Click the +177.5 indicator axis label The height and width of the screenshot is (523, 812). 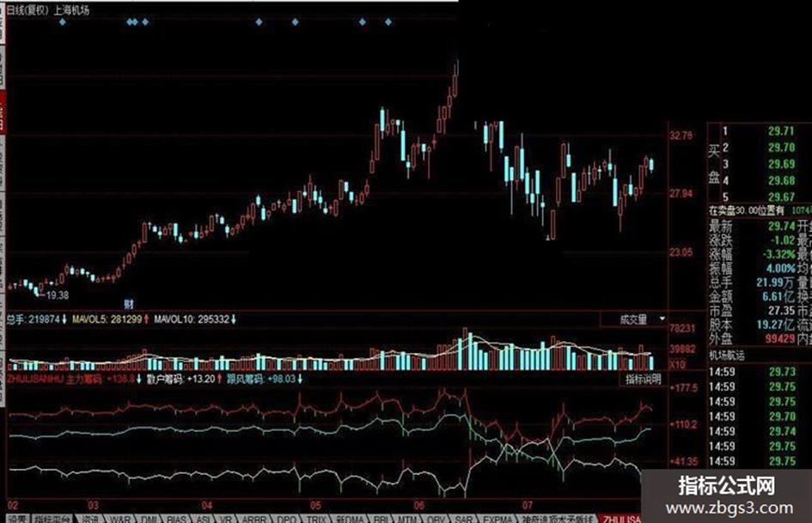coord(684,388)
